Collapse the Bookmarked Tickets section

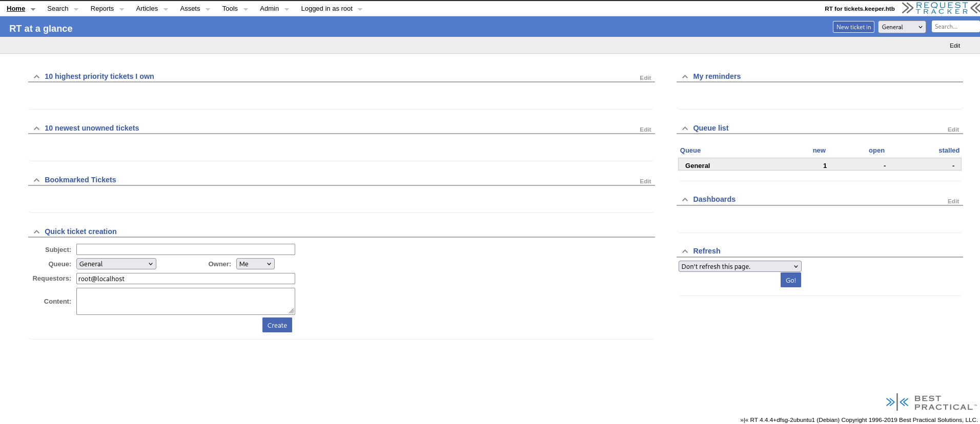tap(36, 180)
